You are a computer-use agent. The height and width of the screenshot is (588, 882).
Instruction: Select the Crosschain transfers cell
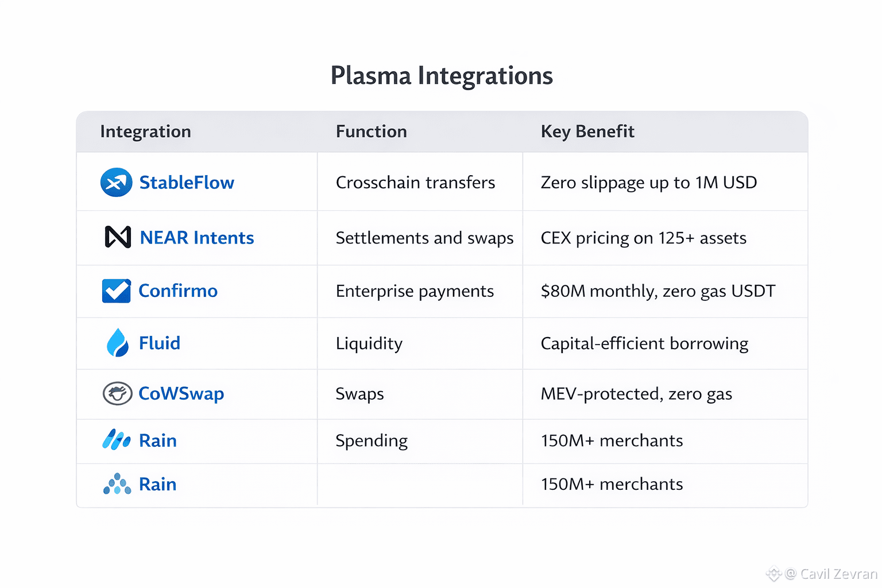[415, 183]
